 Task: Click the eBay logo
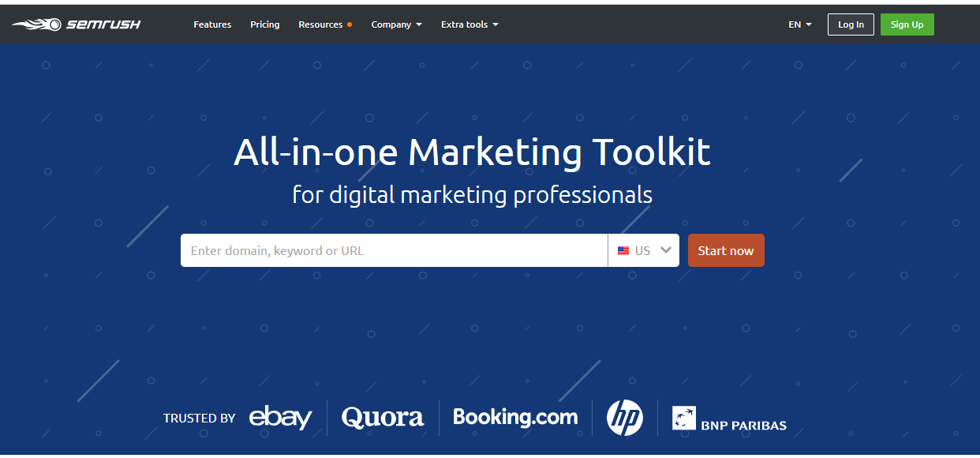[x=280, y=417]
